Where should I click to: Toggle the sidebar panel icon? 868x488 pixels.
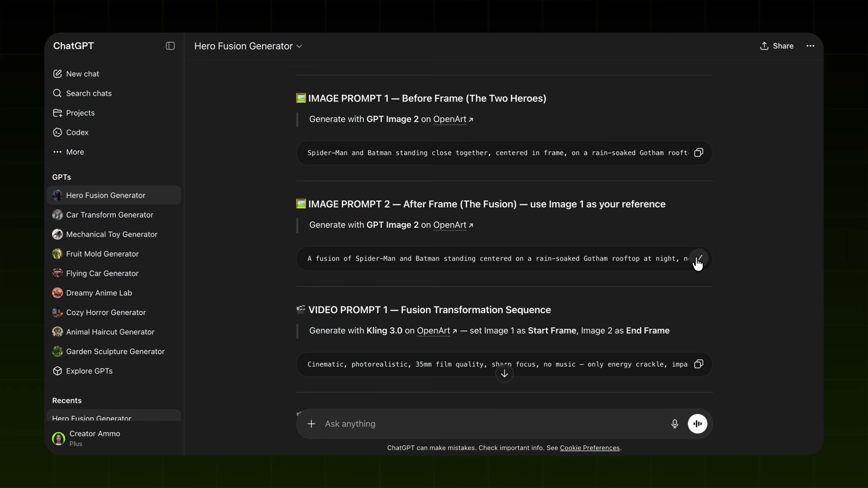pyautogui.click(x=170, y=46)
